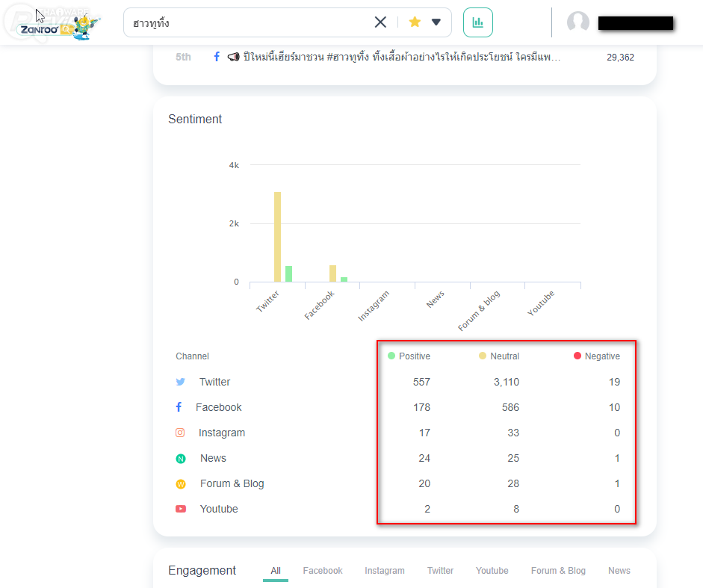The height and width of the screenshot is (588, 703).
Task: Switch to the Forum & Blog engagement tab
Action: 558,571
